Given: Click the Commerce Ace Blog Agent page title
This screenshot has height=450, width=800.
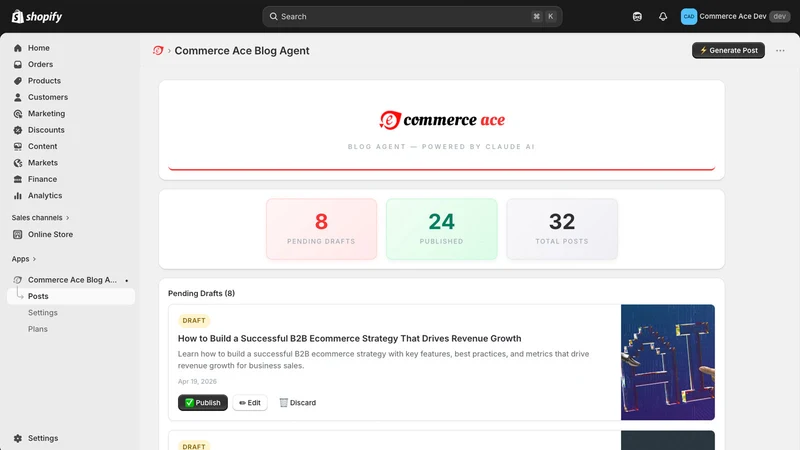Looking at the screenshot, I should pyautogui.click(x=242, y=51).
